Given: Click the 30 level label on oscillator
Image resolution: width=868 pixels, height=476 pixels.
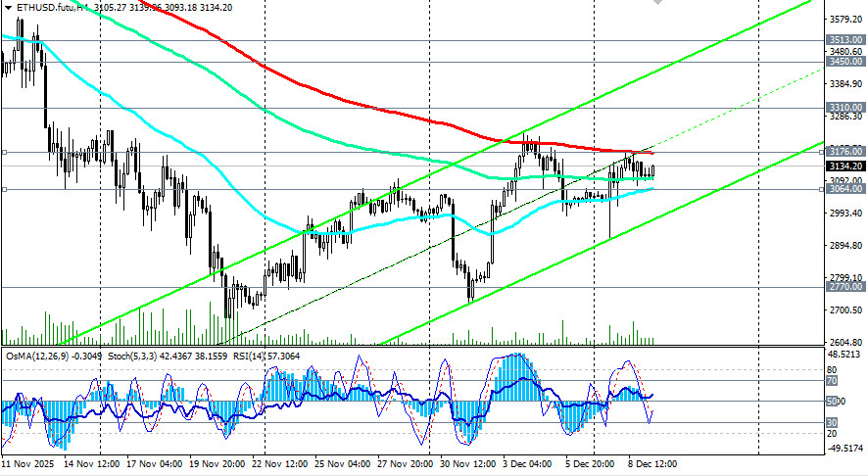Looking at the screenshot, I should coord(832,422).
